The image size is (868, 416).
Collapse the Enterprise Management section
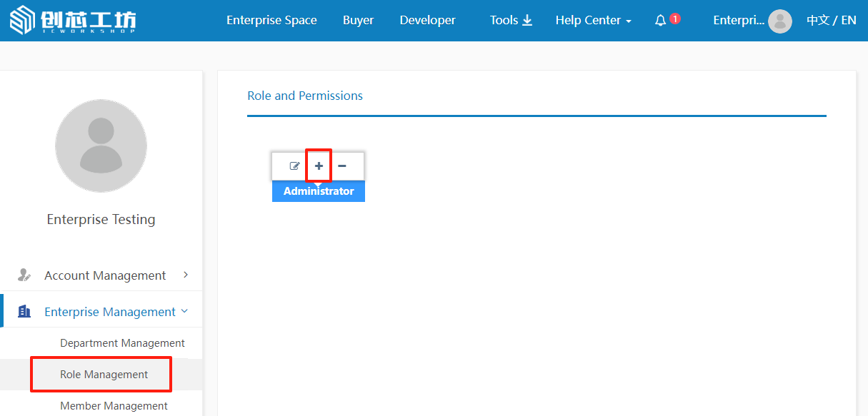point(184,311)
